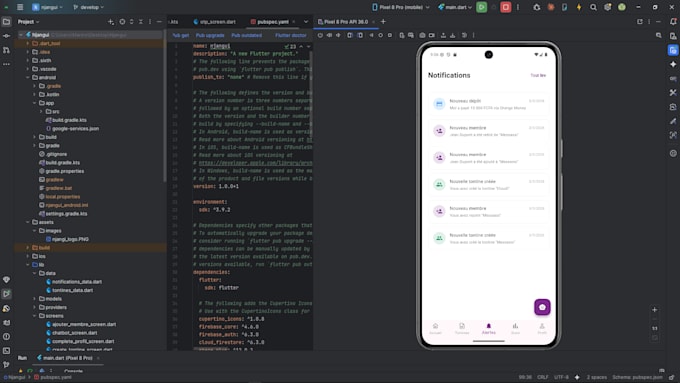
Task: Open the njangui project dropdown
Action: click(x=48, y=7)
